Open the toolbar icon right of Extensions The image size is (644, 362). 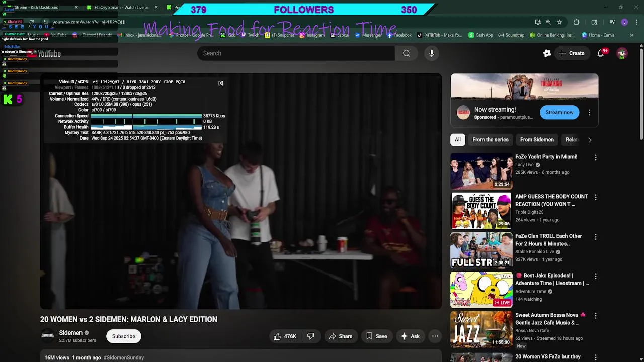coord(594,22)
